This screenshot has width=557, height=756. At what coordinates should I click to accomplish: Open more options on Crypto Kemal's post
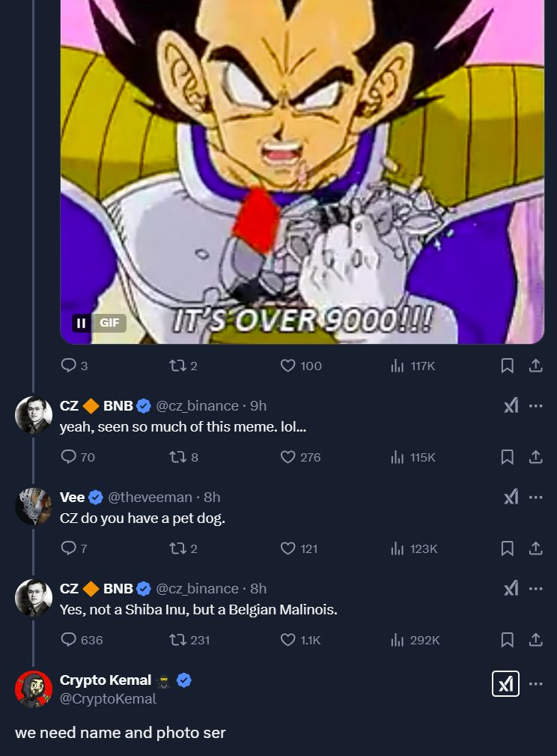click(535, 683)
